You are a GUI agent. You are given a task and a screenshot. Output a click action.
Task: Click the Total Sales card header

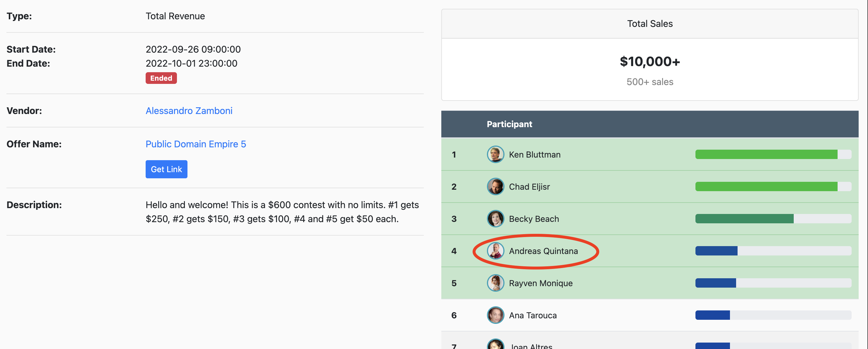[649, 24]
